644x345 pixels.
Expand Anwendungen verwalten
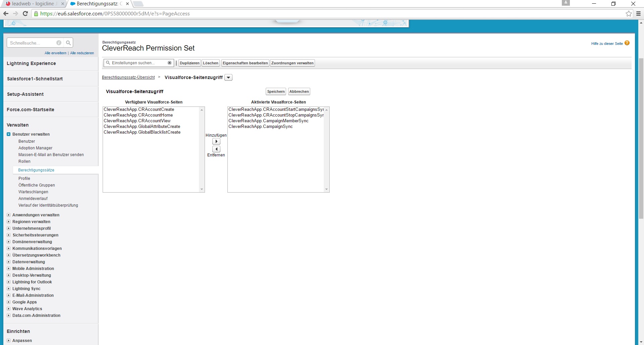[x=9, y=215]
